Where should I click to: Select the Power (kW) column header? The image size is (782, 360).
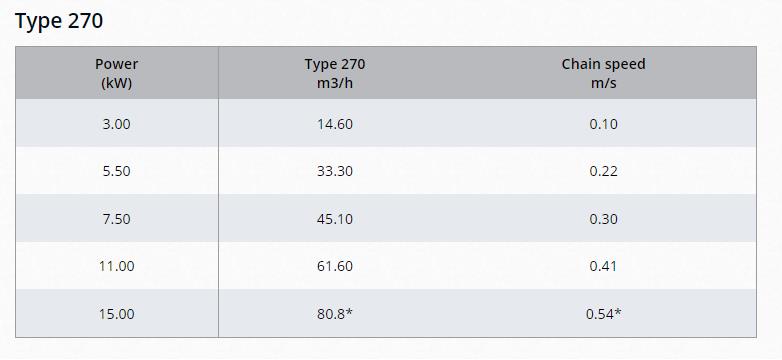[117, 73]
